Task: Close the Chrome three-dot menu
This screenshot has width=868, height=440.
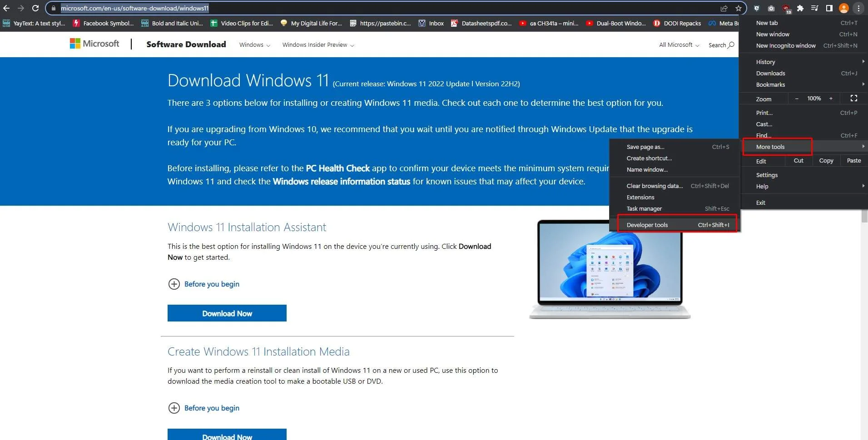Action: tap(858, 8)
